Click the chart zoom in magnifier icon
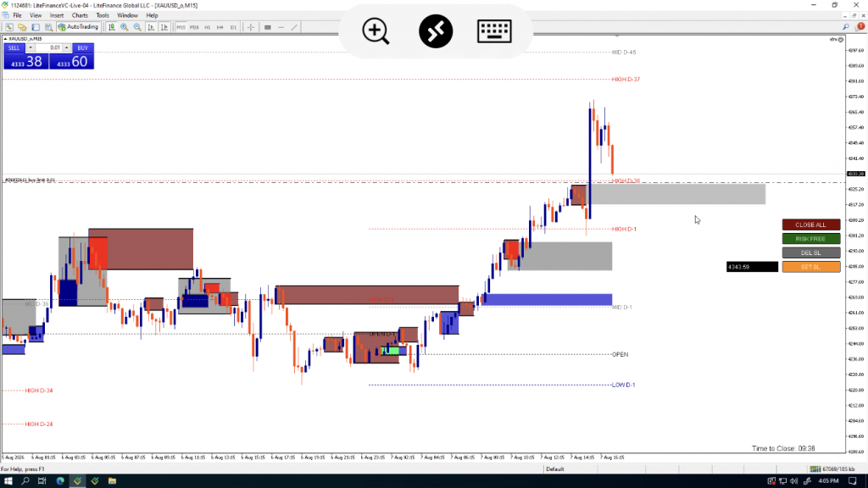868x488 pixels. tap(125, 26)
